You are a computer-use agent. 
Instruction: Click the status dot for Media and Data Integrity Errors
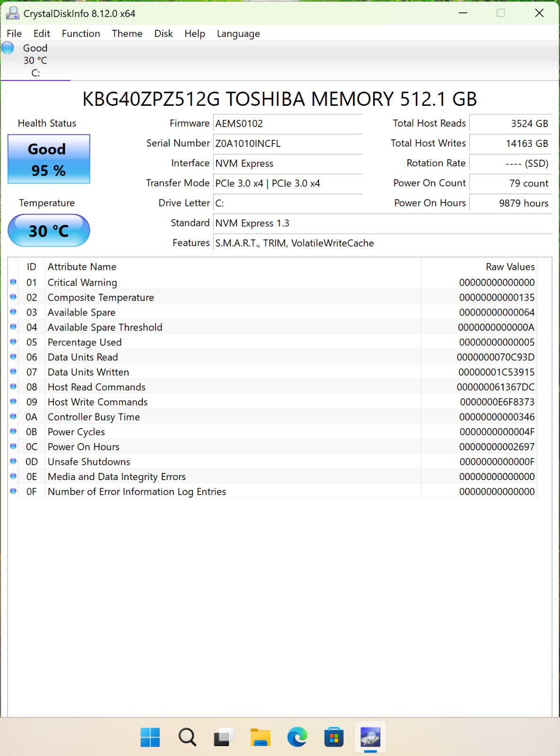pos(13,476)
